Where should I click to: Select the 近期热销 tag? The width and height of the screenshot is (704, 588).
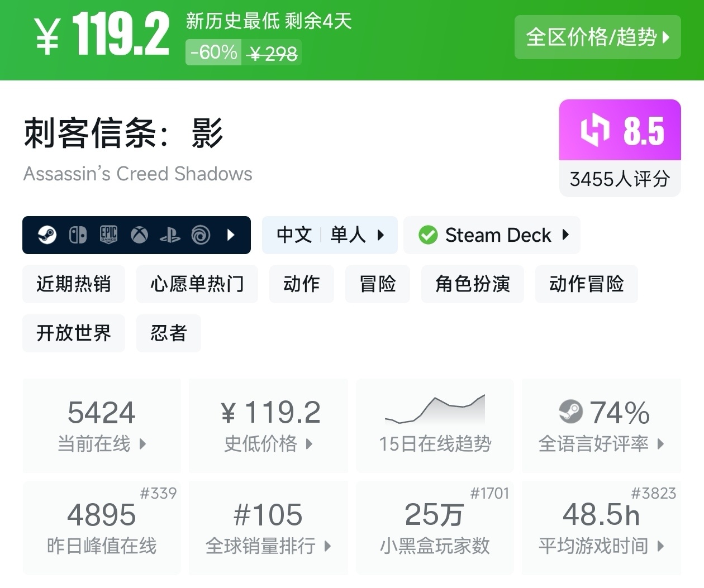74,284
